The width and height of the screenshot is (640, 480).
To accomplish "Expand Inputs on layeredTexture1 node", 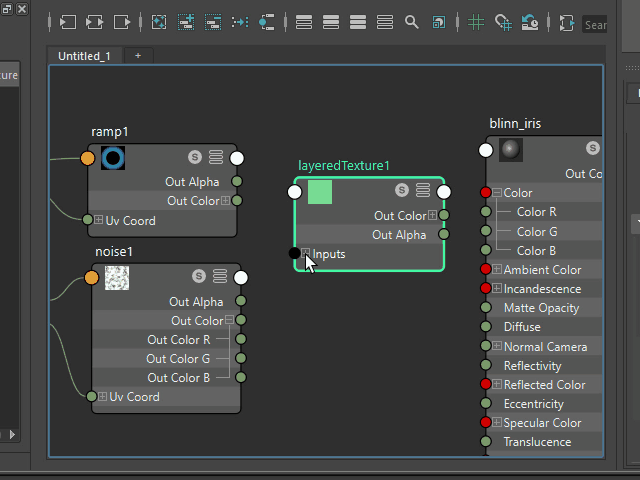I will [307, 254].
